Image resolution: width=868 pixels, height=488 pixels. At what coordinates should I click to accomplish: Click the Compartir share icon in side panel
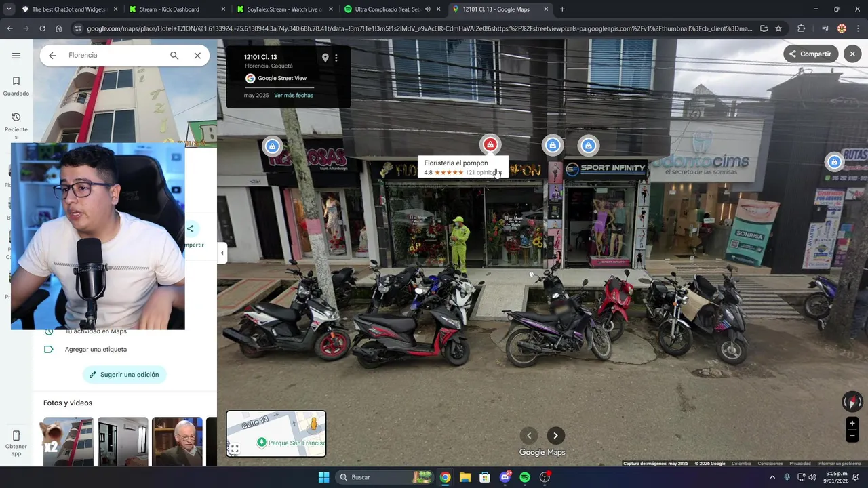191,229
